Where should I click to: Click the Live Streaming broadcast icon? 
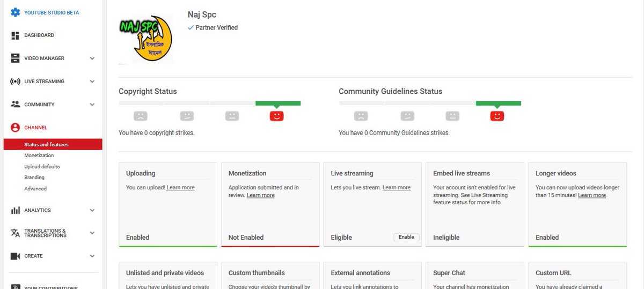[x=15, y=81]
